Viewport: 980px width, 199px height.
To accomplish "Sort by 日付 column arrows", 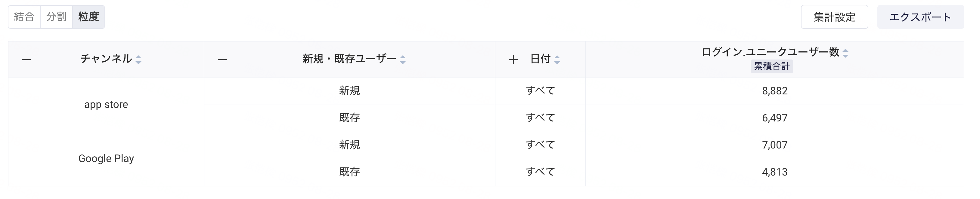I will [557, 60].
